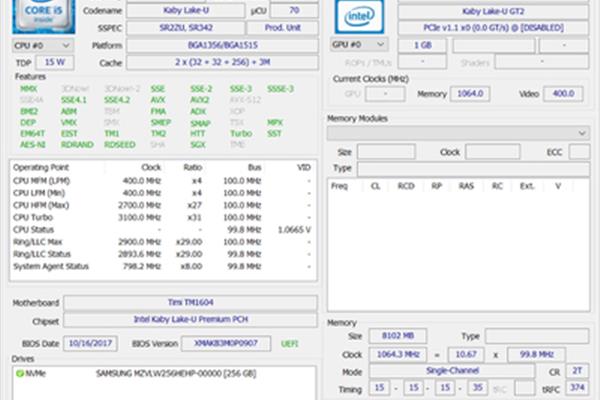Click the UEFI label

[x=289, y=344]
